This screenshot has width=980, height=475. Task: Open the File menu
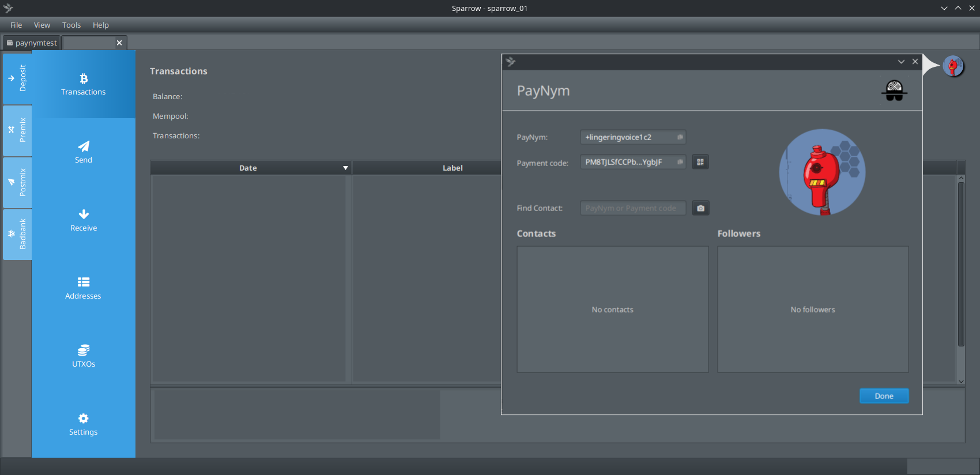[16, 25]
